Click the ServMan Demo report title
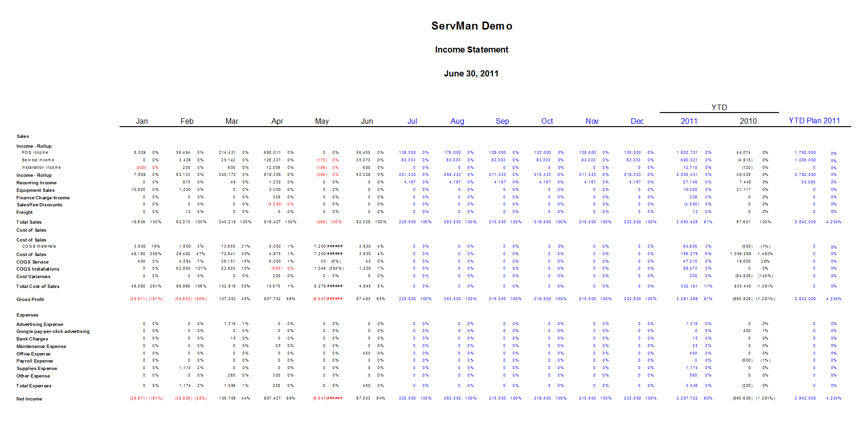The width and height of the screenshot is (868, 430). pos(471,26)
